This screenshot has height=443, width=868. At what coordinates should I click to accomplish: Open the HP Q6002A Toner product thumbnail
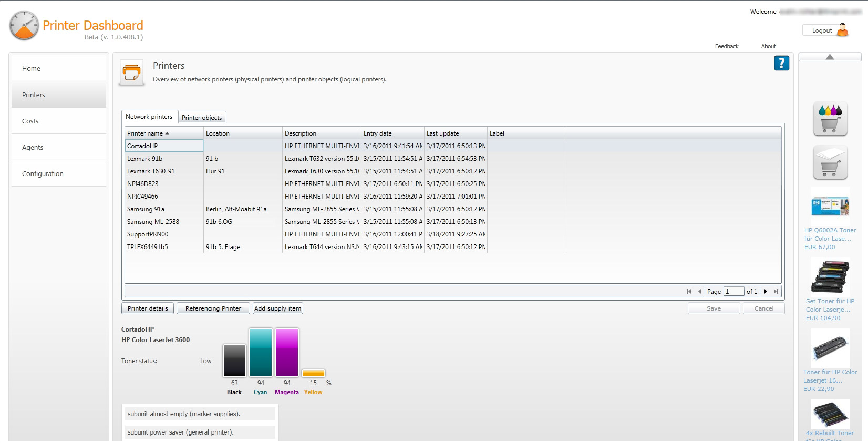830,206
